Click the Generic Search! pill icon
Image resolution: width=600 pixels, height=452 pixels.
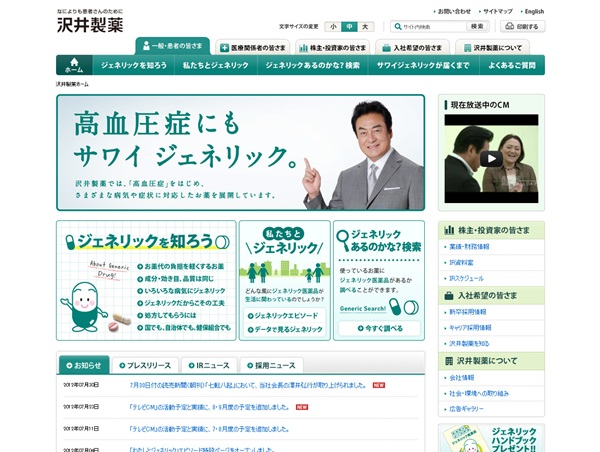[404, 307]
